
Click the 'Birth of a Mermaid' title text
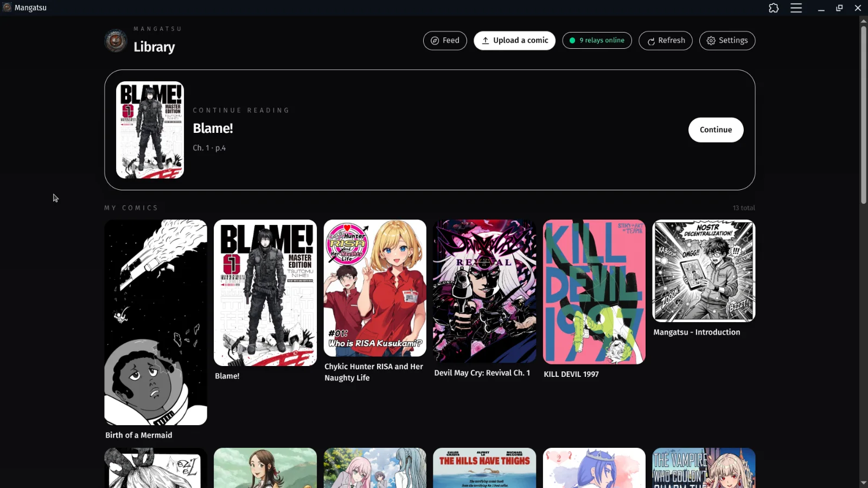138,435
